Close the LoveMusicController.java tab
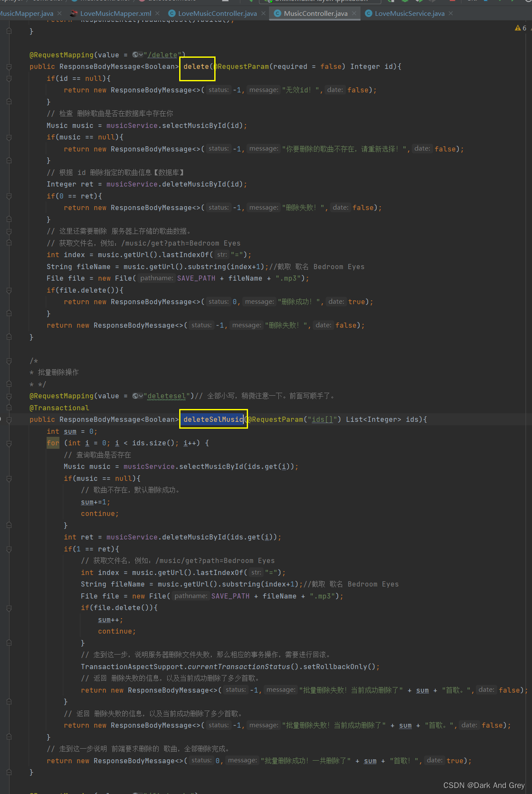Screen dimensions: 532x794 click(263, 13)
